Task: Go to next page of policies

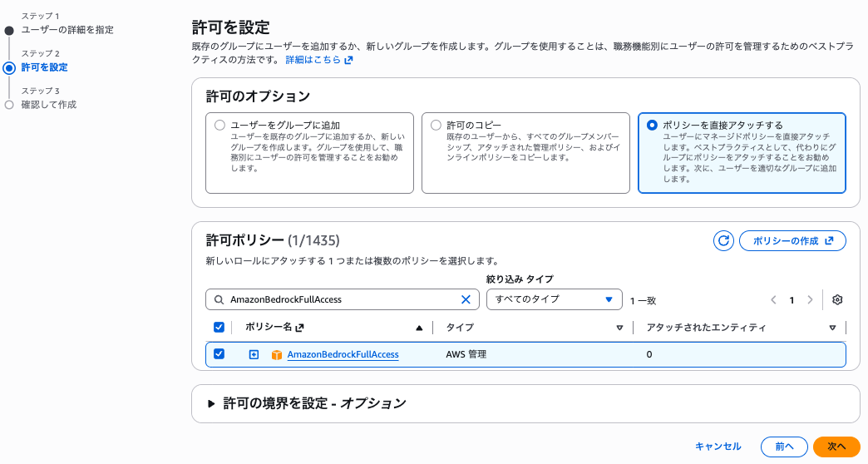Action: (810, 300)
